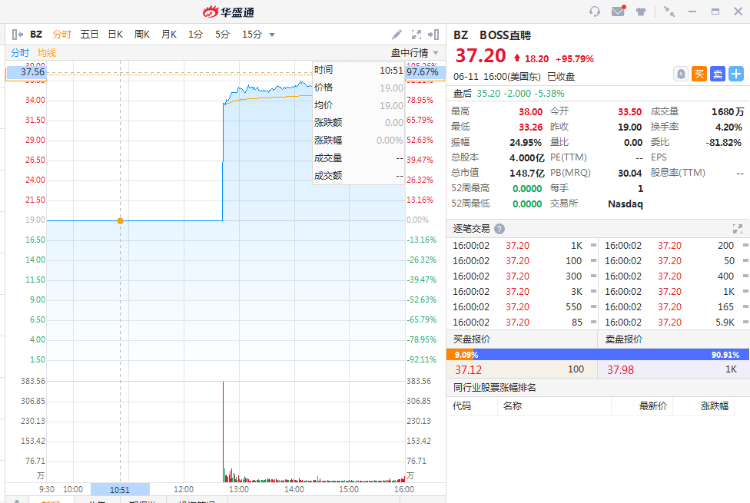Switch to 15分 chart tab
The width and height of the screenshot is (750, 503).
(252, 34)
